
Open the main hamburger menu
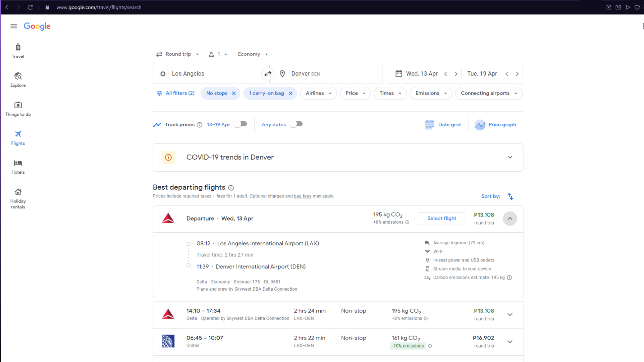(x=14, y=26)
